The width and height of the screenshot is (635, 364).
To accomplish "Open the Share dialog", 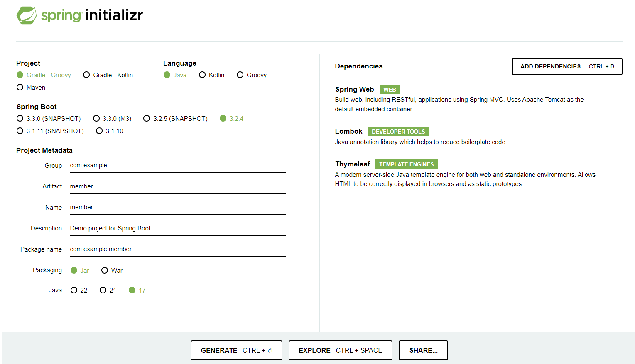I will [x=423, y=350].
